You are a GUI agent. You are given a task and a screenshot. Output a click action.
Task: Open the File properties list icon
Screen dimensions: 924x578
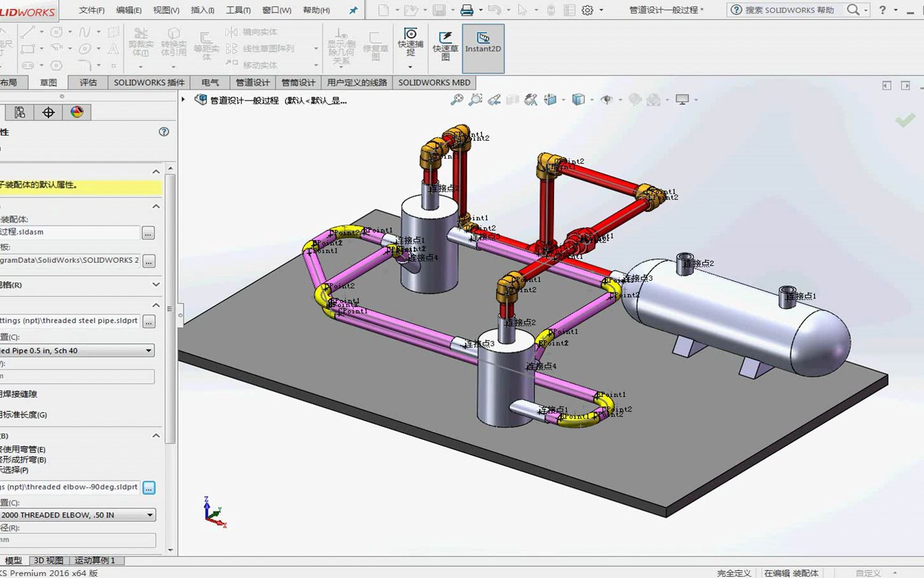click(x=569, y=10)
